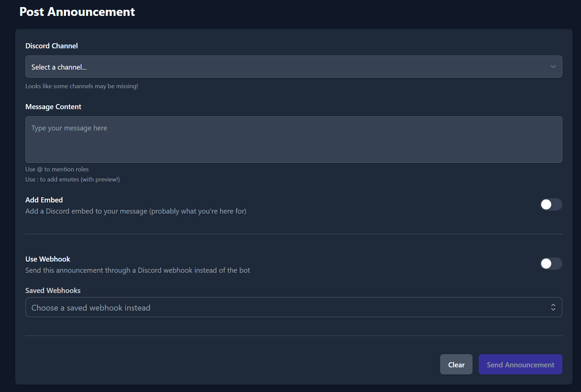Focus the Message Content text area
This screenshot has height=392, width=581.
pos(293,139)
